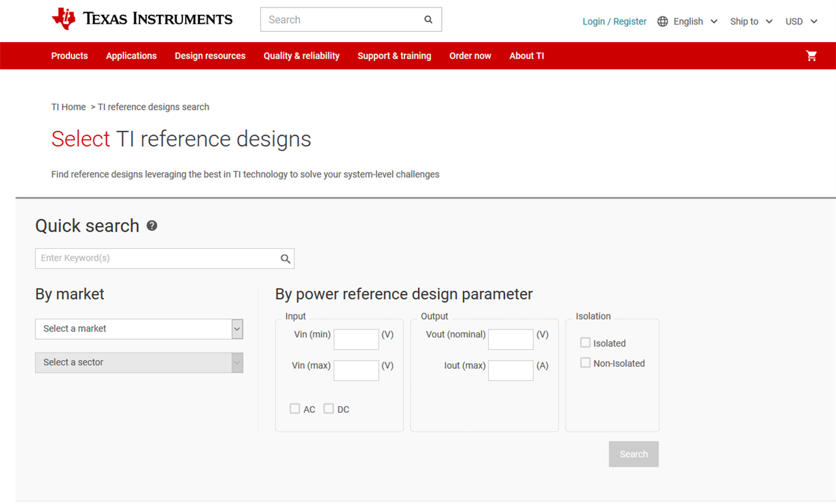Click the Login / Register link
Viewport: 836px width, 504px height.
(614, 22)
